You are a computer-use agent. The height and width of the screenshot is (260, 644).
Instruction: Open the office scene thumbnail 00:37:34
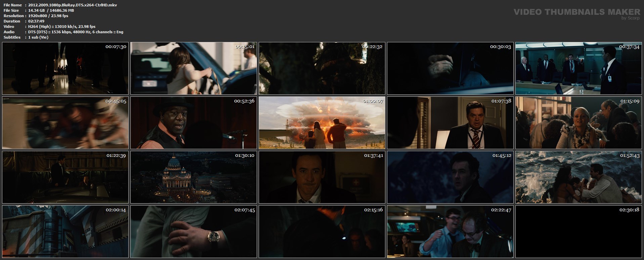[578, 68]
